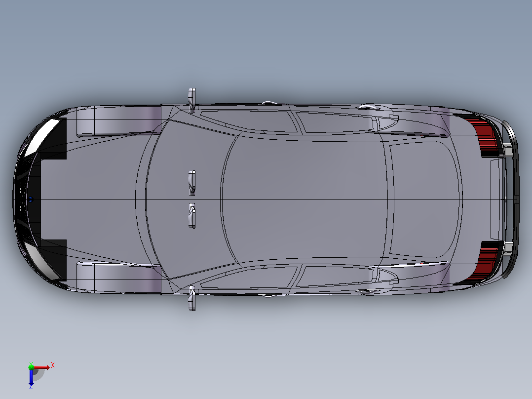Pick the upper windshield wiper on the car

191,183
